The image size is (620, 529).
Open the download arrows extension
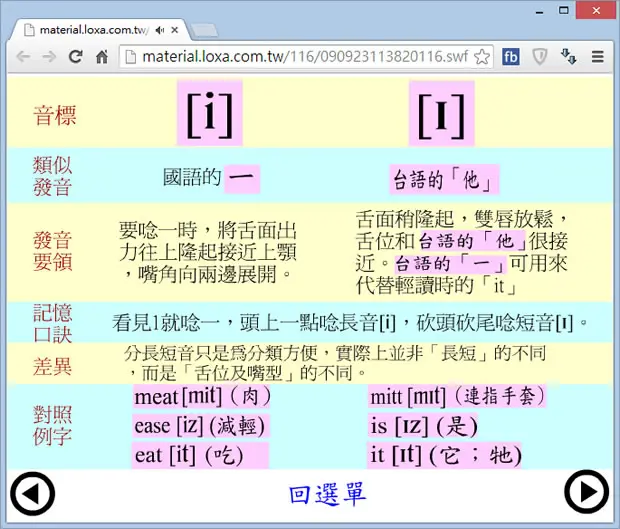click(569, 57)
